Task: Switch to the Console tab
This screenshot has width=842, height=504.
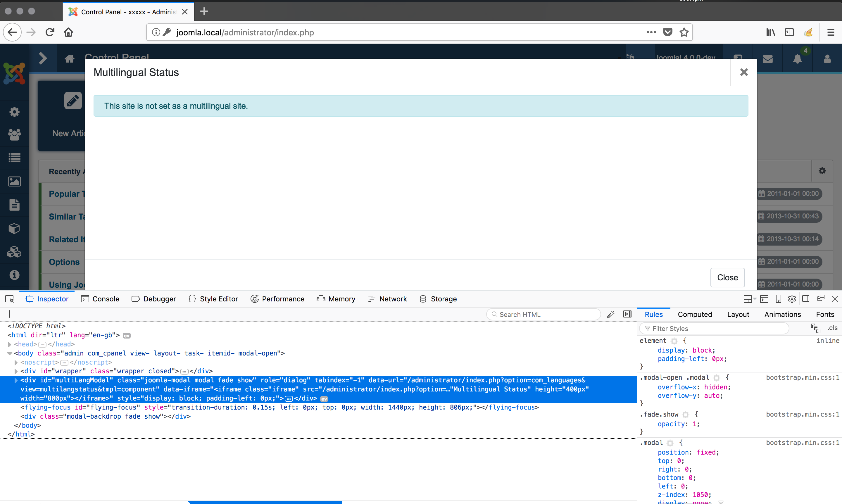Action: click(x=100, y=299)
